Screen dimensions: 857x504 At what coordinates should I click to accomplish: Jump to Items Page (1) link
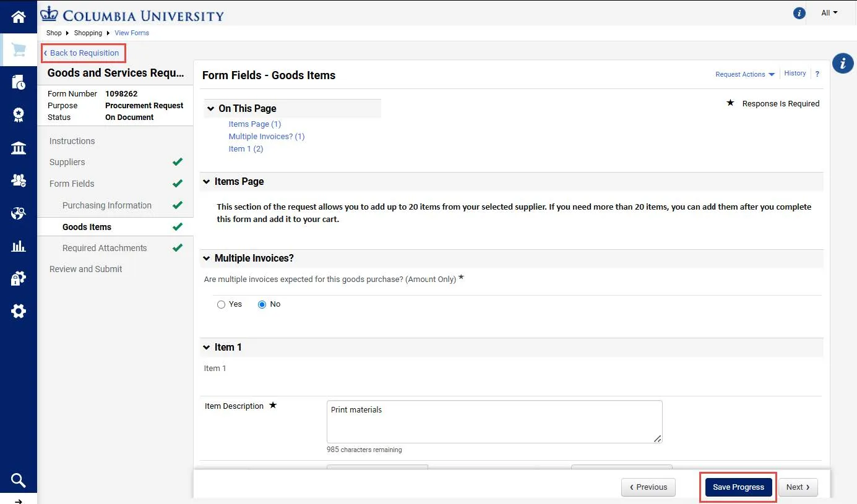pyautogui.click(x=255, y=124)
